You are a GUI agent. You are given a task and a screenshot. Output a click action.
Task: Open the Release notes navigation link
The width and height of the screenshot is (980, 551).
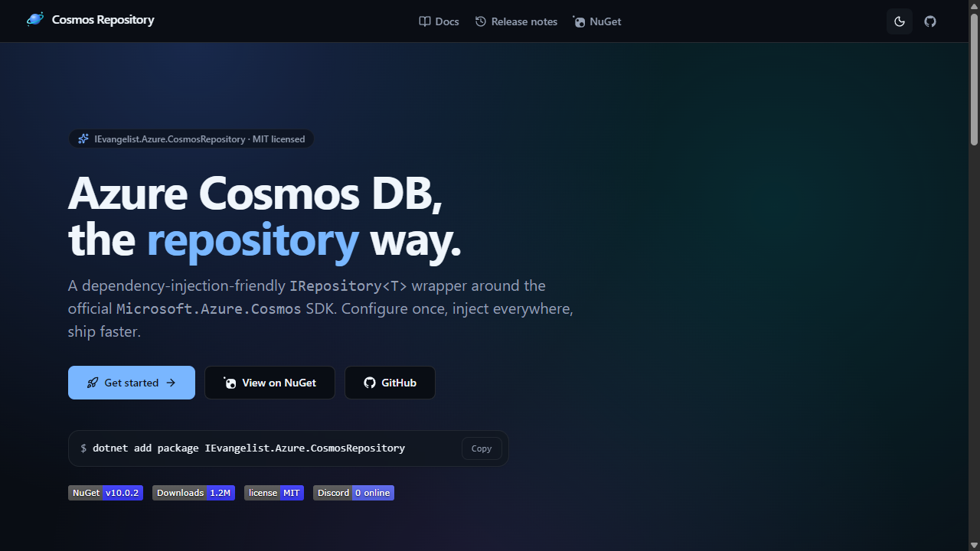click(516, 21)
